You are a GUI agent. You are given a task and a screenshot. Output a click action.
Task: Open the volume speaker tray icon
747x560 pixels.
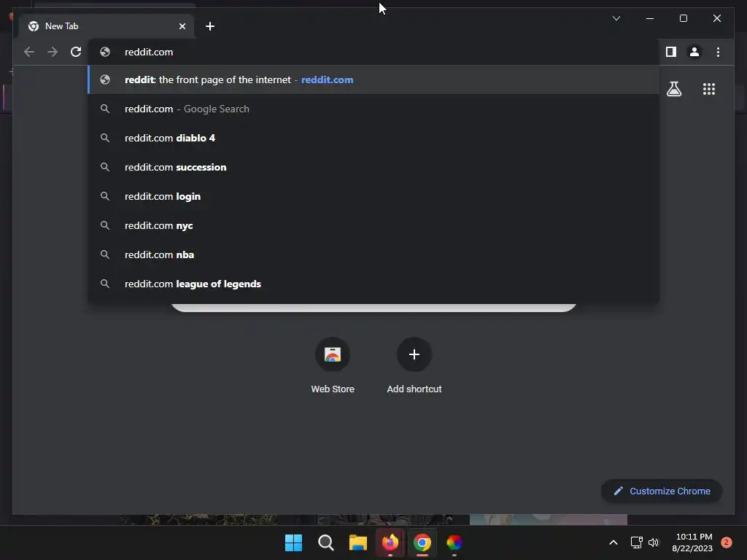(654, 542)
